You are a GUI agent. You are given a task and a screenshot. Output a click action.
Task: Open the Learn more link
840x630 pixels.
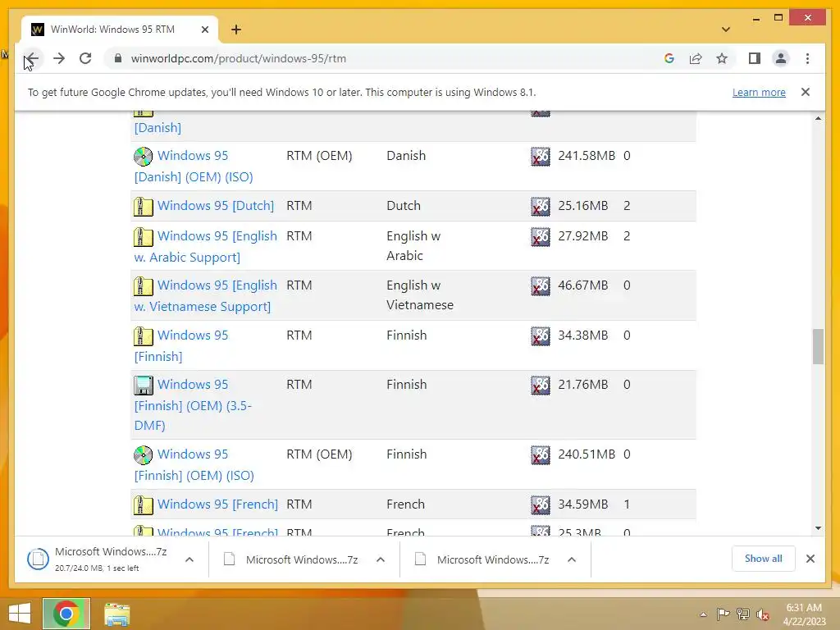pyautogui.click(x=759, y=92)
